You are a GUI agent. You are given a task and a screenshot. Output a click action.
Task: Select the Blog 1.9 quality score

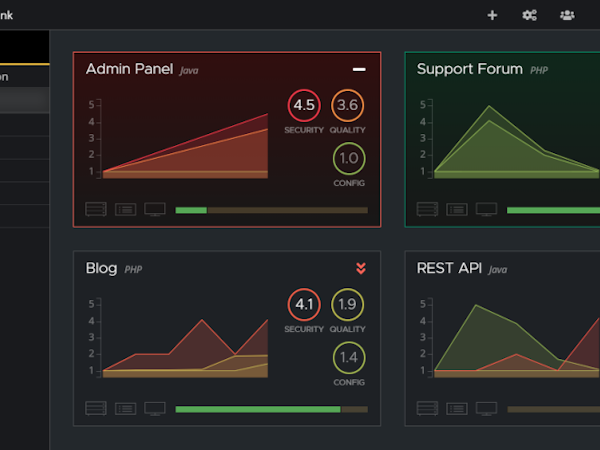[x=347, y=305]
